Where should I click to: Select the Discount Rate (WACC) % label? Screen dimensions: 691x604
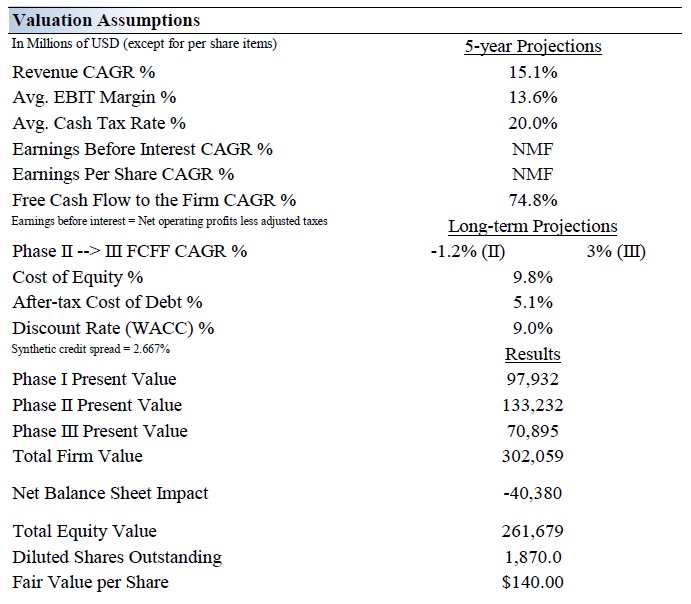(113, 328)
